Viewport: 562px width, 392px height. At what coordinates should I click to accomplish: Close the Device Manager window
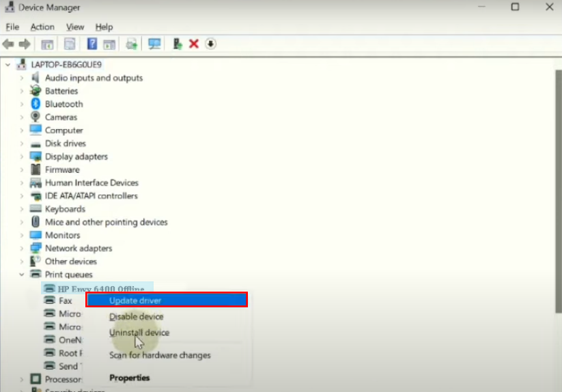tap(550, 7)
